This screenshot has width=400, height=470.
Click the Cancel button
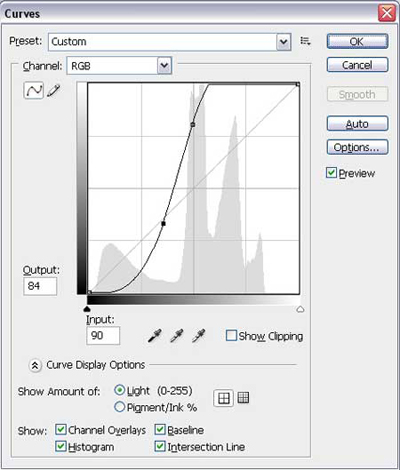pos(357,65)
